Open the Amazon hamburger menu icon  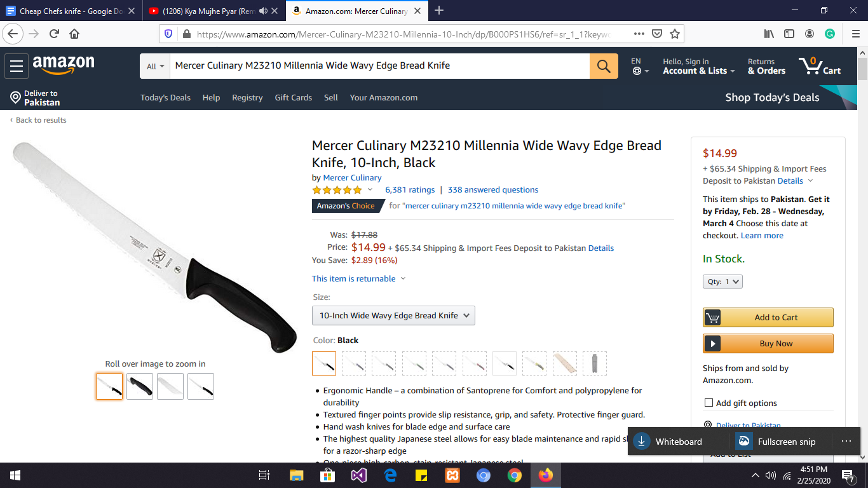pyautogui.click(x=17, y=66)
